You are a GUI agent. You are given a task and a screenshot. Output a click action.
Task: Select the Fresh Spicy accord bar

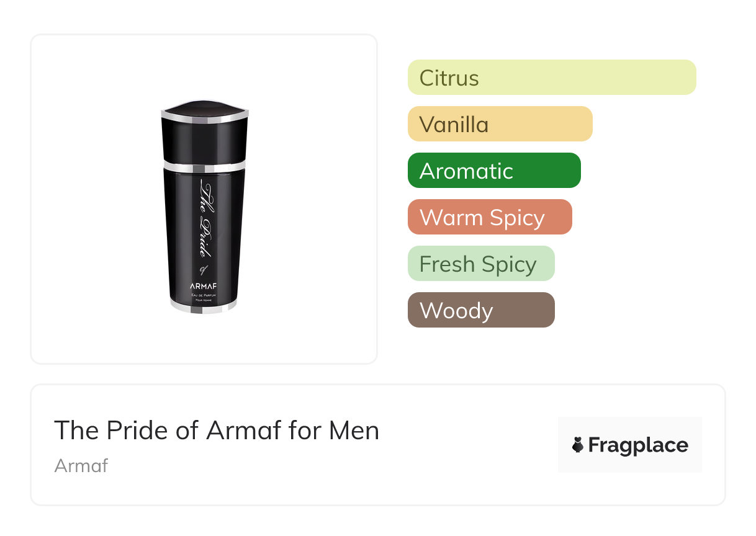coord(480,264)
